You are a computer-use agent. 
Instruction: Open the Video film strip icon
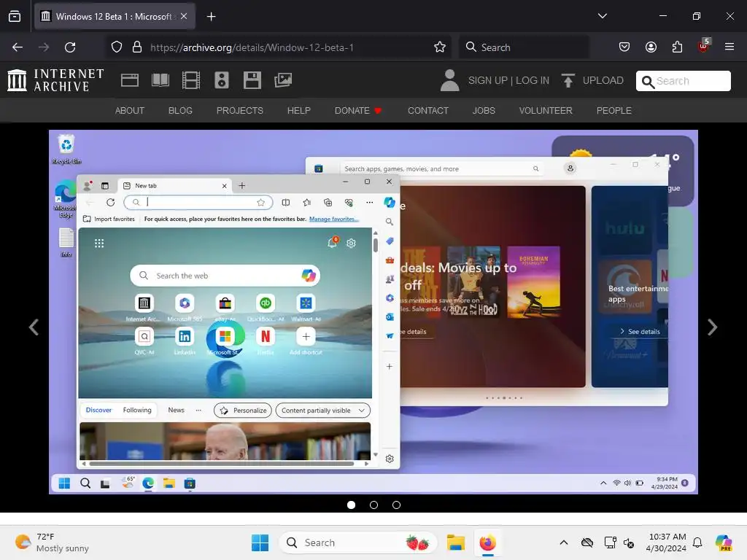pyautogui.click(x=191, y=80)
